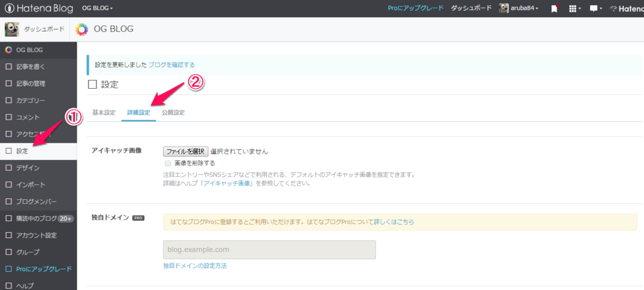Click the Hatena Blog logo

(38, 8)
